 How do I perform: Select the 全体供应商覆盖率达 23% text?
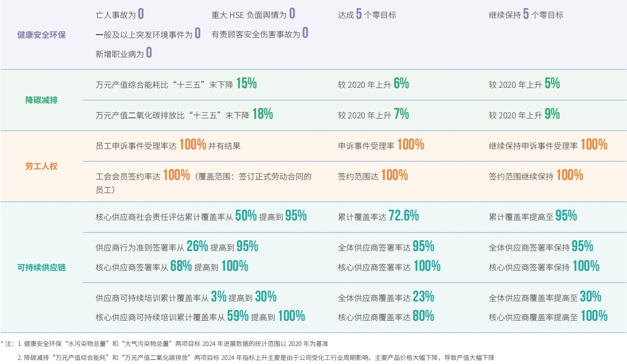coord(386,297)
